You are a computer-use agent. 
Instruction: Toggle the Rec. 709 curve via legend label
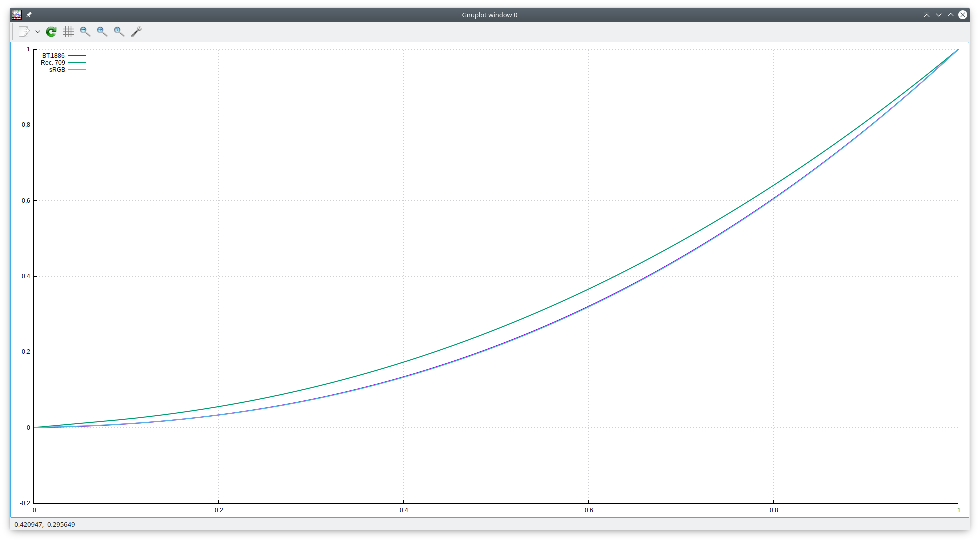click(x=53, y=63)
